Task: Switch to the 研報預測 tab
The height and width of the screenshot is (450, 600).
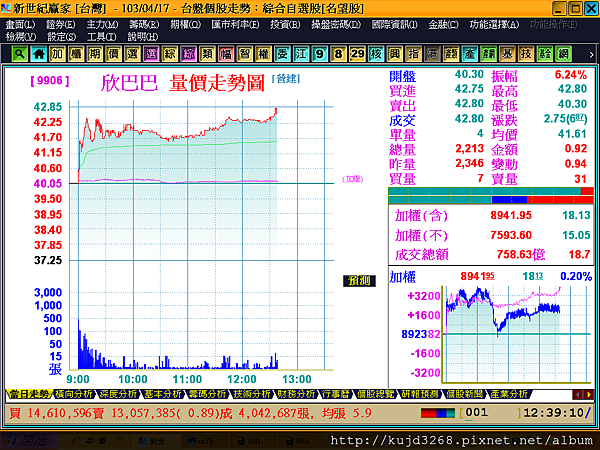Action: 420,394
